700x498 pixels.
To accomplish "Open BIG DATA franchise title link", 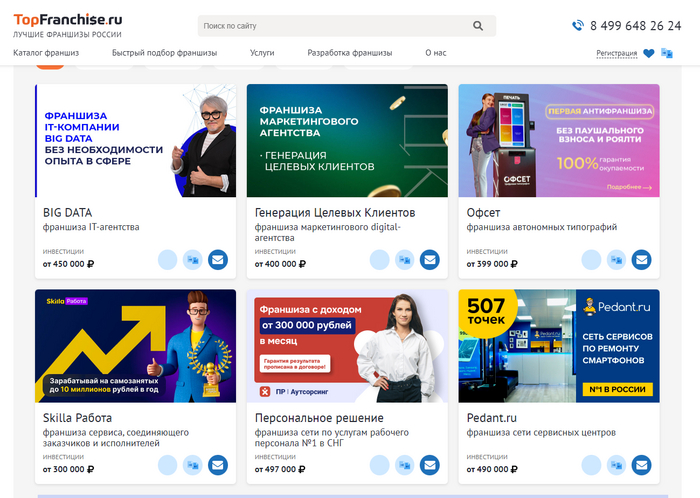I will click(x=67, y=212).
